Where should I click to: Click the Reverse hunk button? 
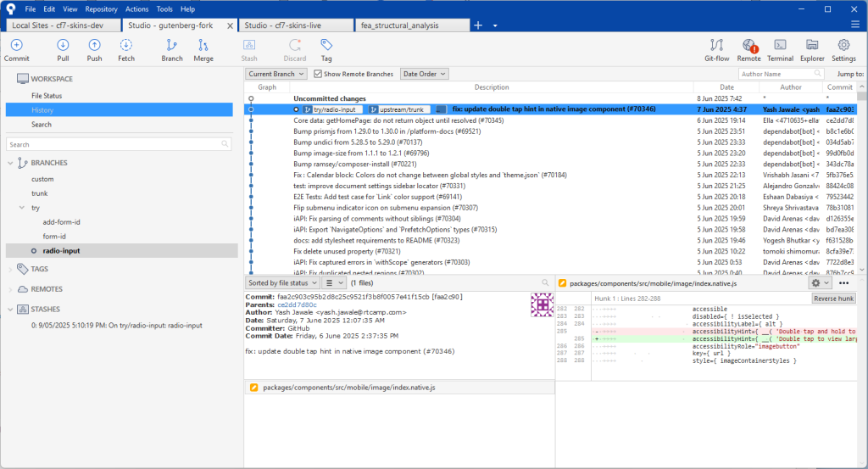(x=833, y=299)
